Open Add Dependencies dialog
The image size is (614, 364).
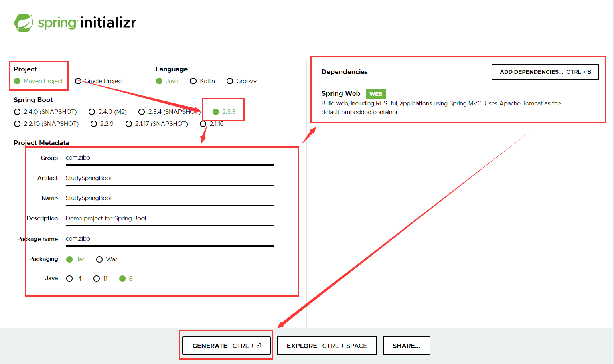[x=545, y=72]
